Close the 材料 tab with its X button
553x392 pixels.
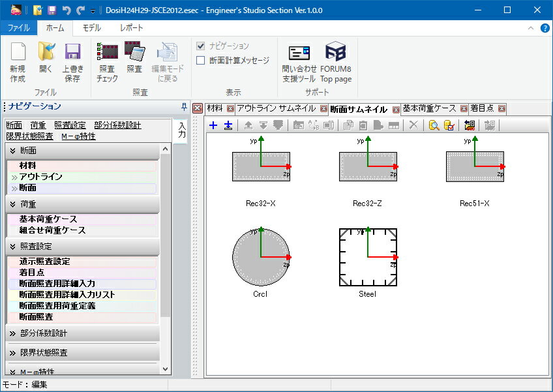230,109
